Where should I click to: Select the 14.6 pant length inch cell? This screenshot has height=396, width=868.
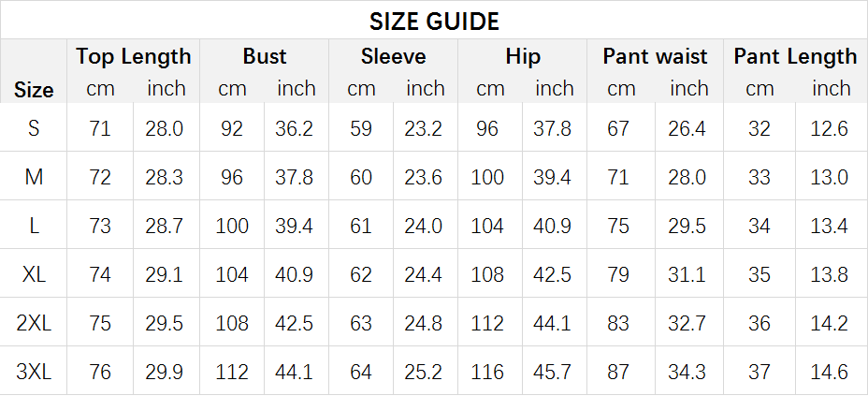(x=829, y=373)
